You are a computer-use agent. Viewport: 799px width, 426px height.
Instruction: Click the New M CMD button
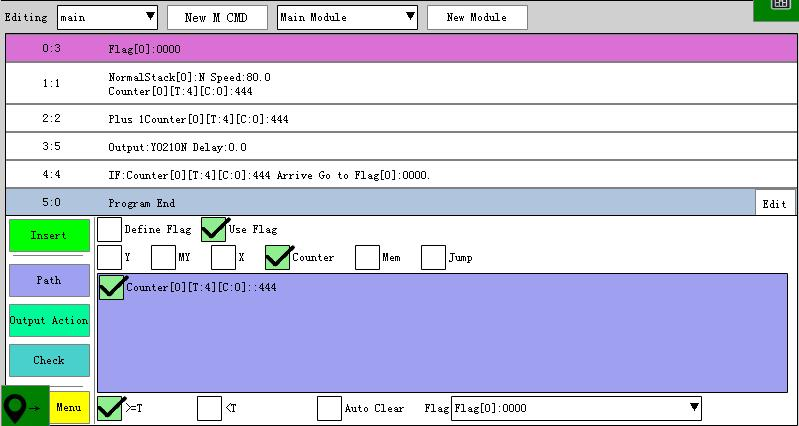click(x=217, y=17)
